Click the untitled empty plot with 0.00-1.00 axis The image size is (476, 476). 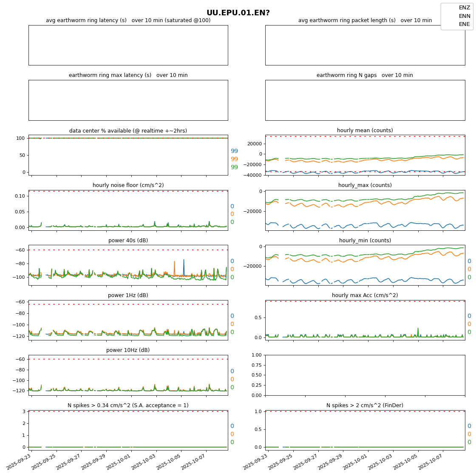pos(365,375)
